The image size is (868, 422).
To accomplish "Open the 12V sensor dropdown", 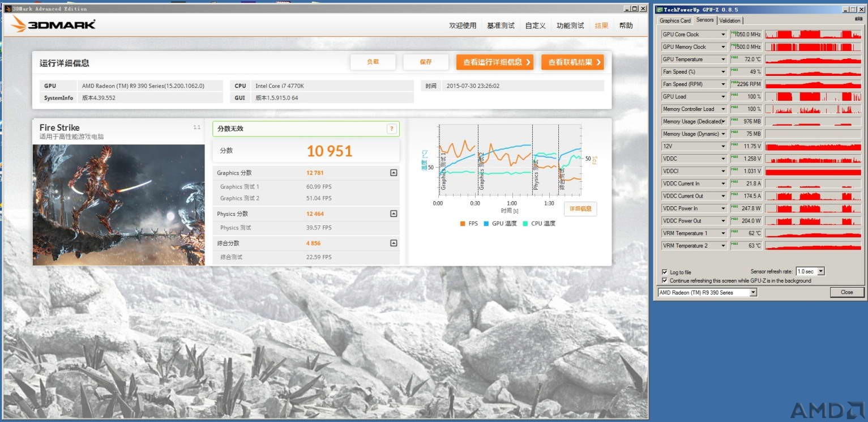I will tap(723, 146).
